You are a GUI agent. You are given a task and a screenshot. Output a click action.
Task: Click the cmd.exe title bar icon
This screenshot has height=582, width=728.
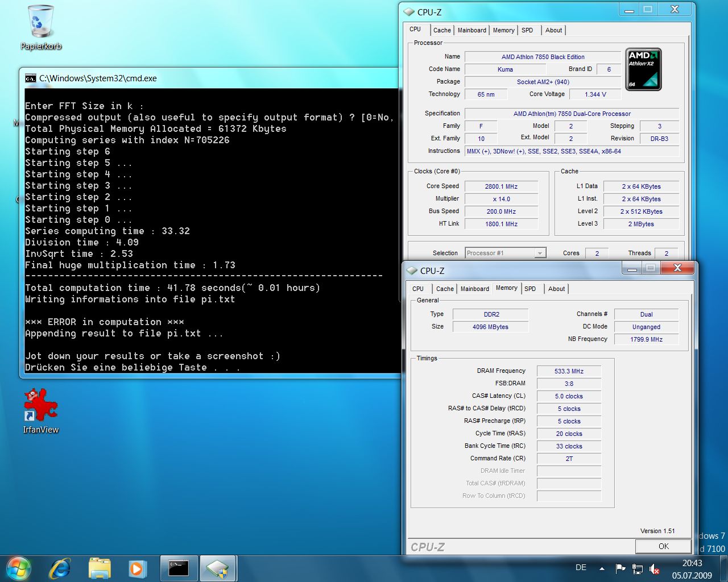tap(30, 78)
